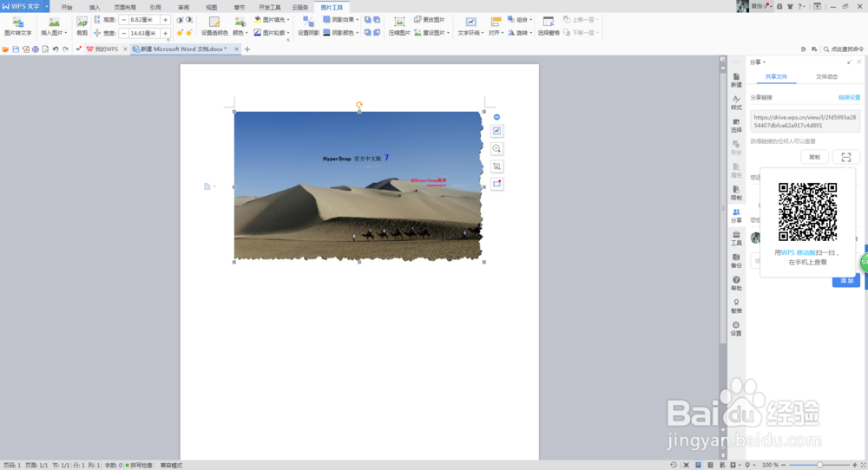Screen dimensions: 868x470
Task: Click the WPS 移动版 link
Action: (x=799, y=252)
